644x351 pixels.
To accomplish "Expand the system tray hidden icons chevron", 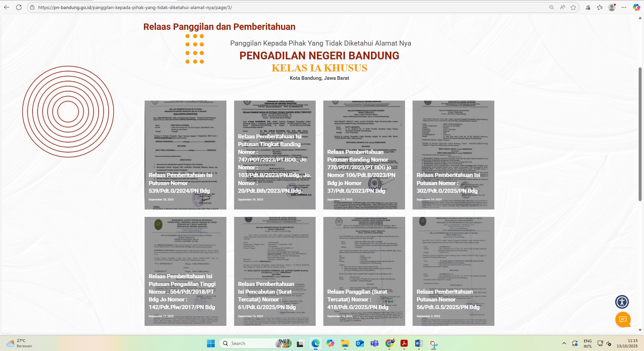I will (564, 343).
